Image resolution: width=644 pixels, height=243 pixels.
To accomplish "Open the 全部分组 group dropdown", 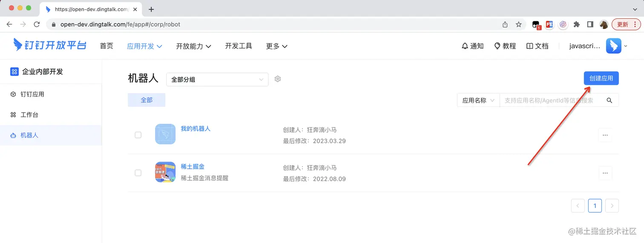I will (217, 79).
